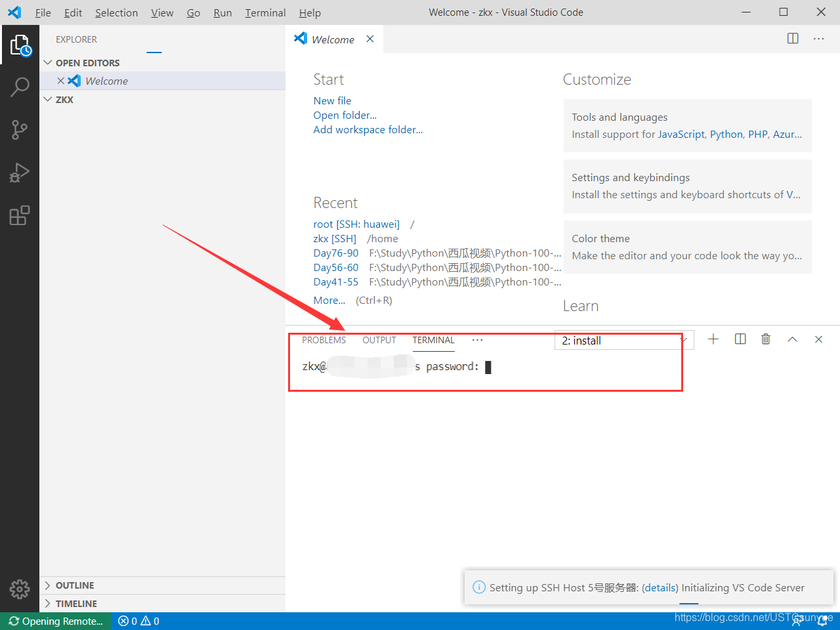Open the Run menu
840x630 pixels.
point(222,12)
